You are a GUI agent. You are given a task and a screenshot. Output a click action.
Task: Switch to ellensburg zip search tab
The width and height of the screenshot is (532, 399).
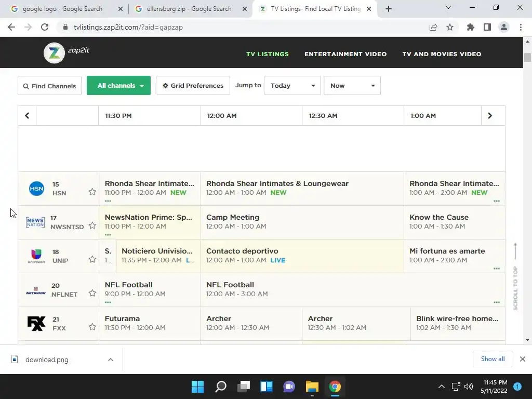(x=189, y=9)
